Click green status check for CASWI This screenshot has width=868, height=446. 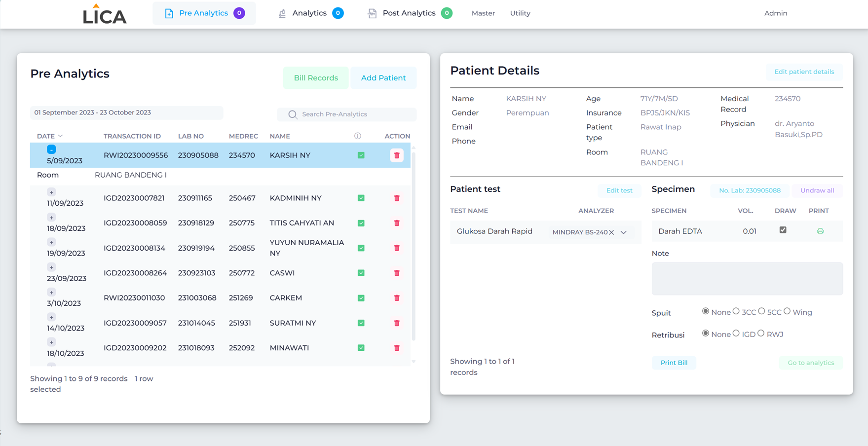pyautogui.click(x=361, y=273)
